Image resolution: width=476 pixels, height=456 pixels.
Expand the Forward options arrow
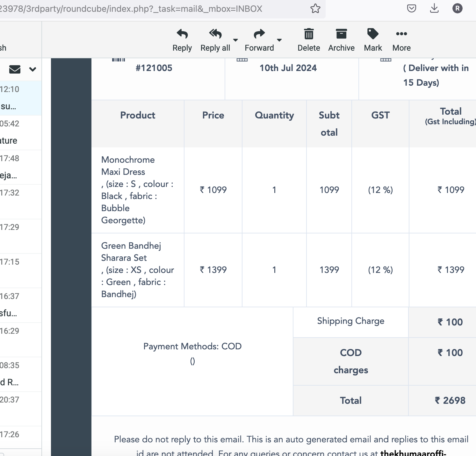click(279, 40)
